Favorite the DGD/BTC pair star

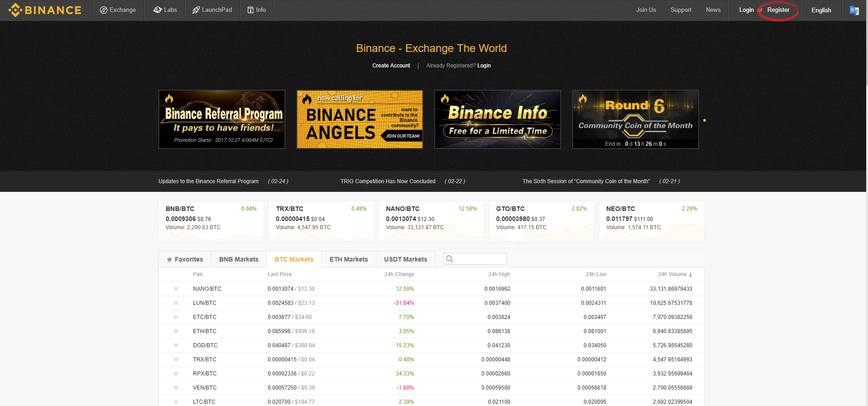[x=176, y=345]
